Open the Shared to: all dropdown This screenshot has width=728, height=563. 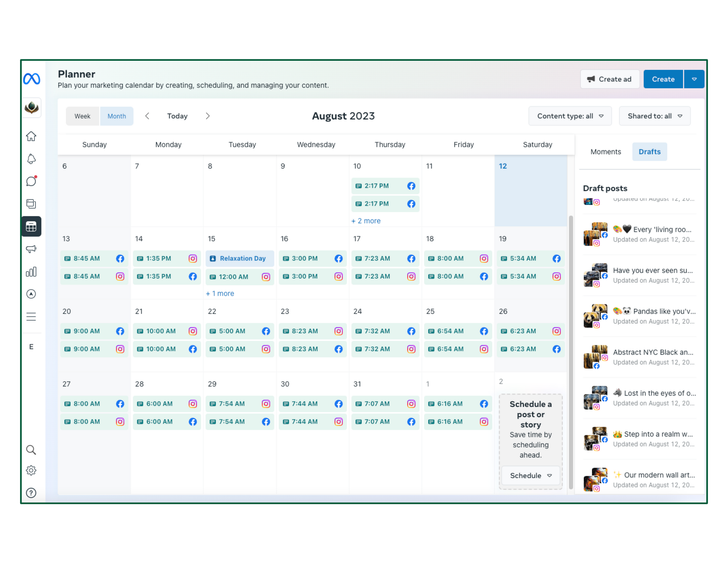(654, 116)
